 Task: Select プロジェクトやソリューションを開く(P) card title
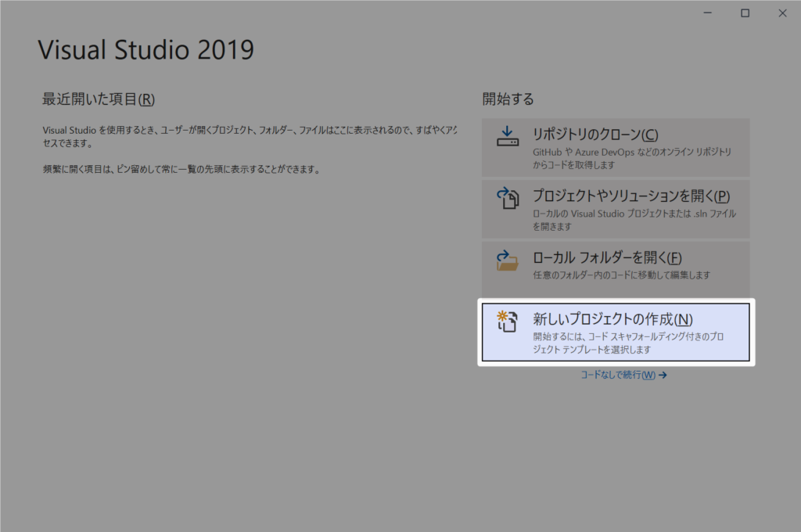pyautogui.click(x=631, y=196)
